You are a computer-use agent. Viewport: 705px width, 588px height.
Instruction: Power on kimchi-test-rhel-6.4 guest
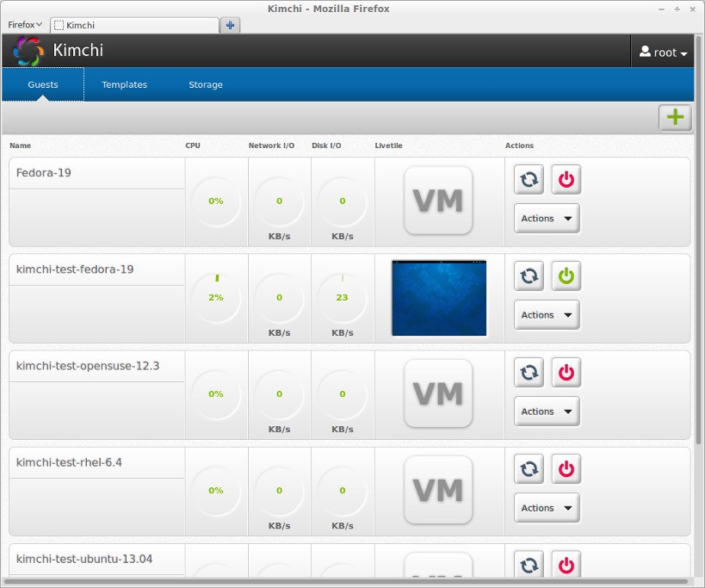(566, 469)
